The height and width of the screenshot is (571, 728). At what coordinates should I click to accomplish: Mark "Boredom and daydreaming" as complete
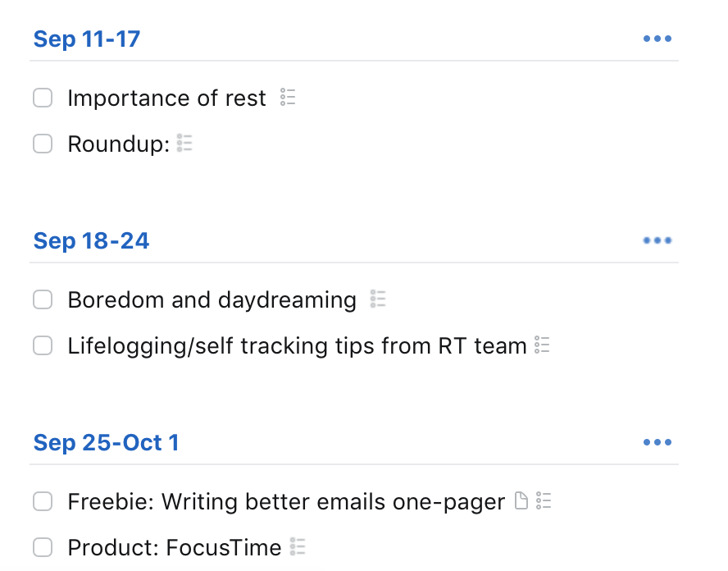pos(43,299)
